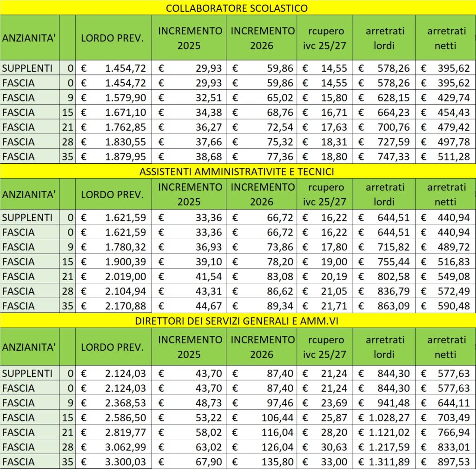Select the ivc recovery cell 19,00
476x469 pixels.
click(325, 261)
